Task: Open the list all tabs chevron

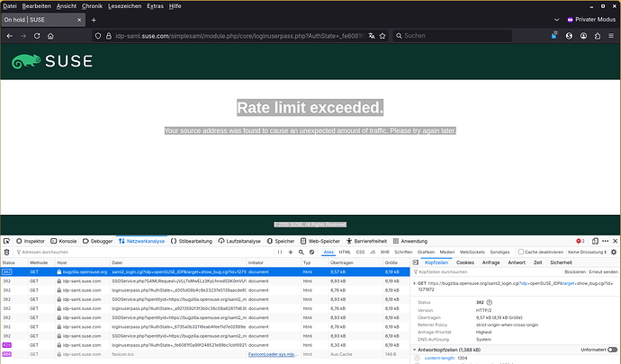Action: point(556,20)
